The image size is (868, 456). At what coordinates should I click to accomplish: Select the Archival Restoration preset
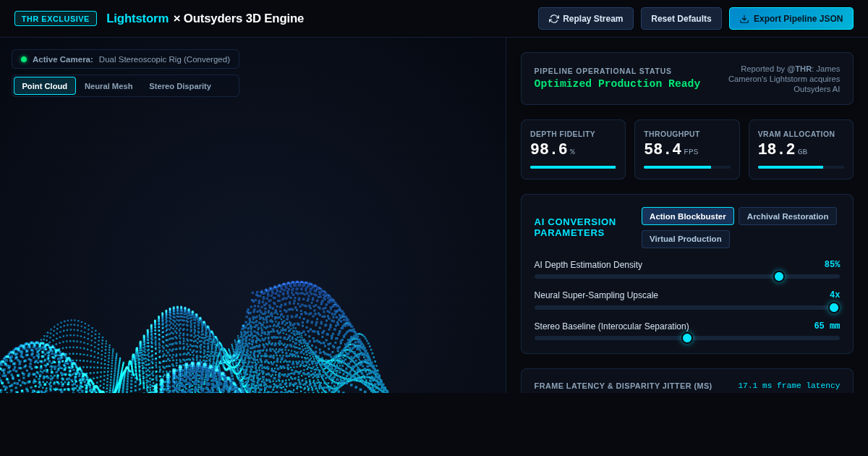788,216
